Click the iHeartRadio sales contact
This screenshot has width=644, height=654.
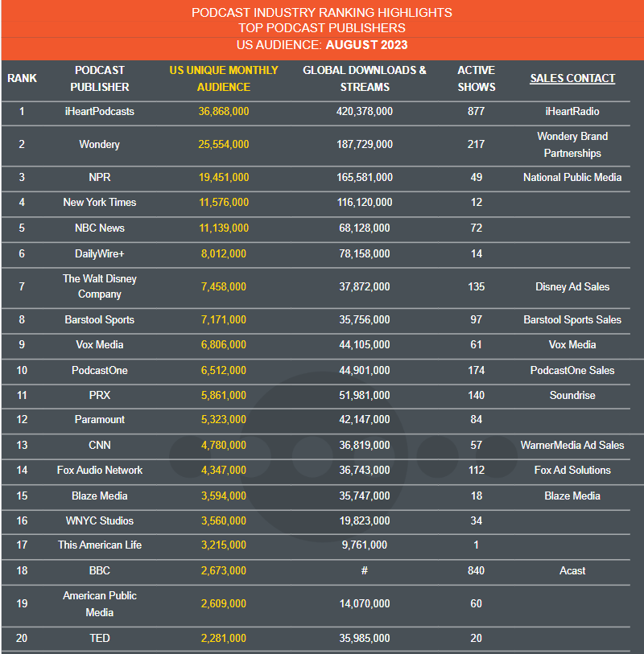[572, 111]
